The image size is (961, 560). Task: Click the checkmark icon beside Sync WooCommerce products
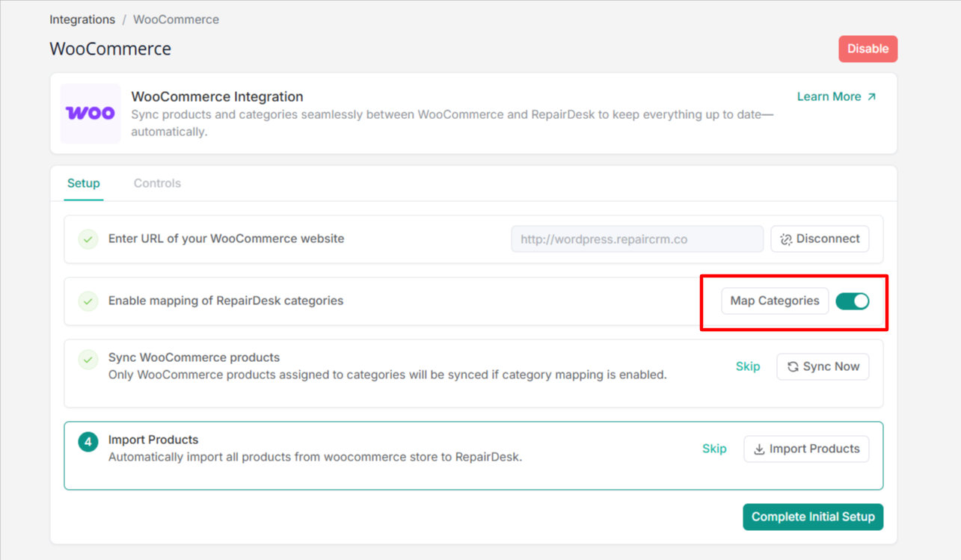[88, 360]
